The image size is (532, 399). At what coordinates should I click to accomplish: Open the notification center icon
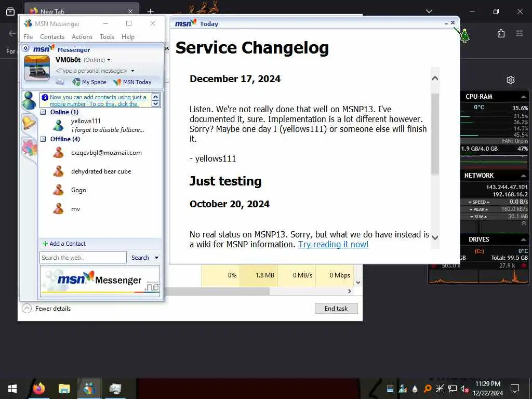pyautogui.click(x=515, y=389)
